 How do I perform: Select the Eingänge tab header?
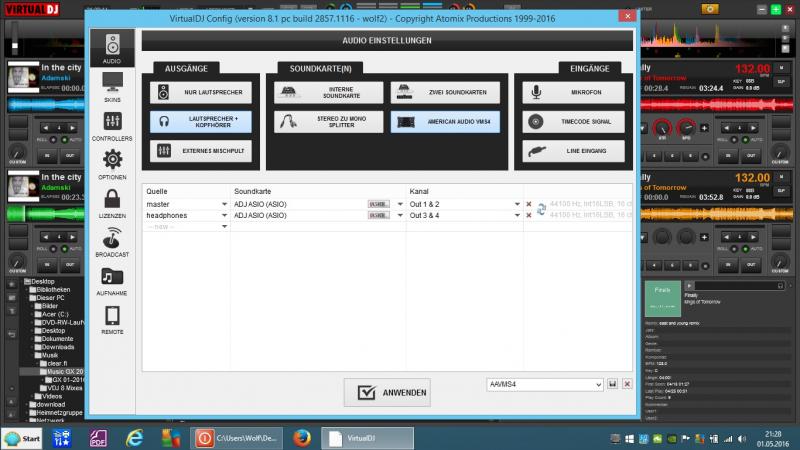click(589, 68)
